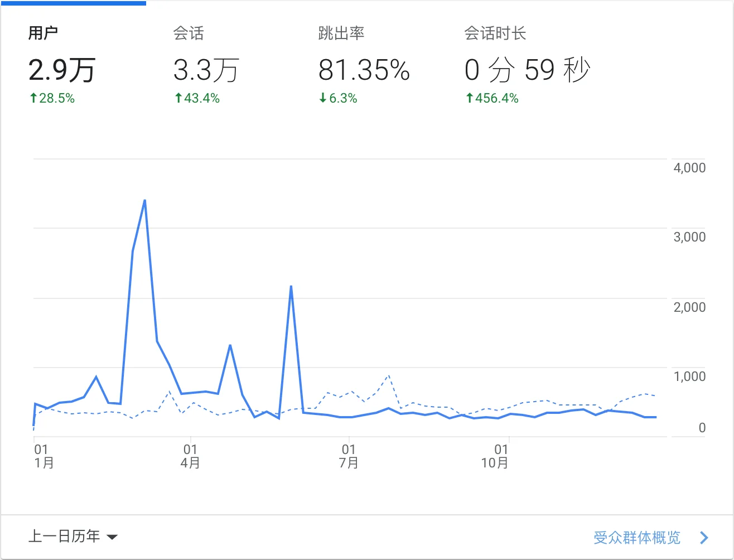The height and width of the screenshot is (560, 734).
Task: Click the up arrow next to 456.4%
Action: click(x=470, y=99)
